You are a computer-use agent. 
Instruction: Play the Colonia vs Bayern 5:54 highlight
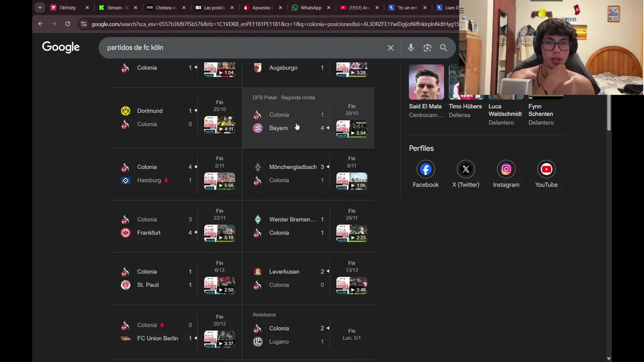(x=352, y=129)
